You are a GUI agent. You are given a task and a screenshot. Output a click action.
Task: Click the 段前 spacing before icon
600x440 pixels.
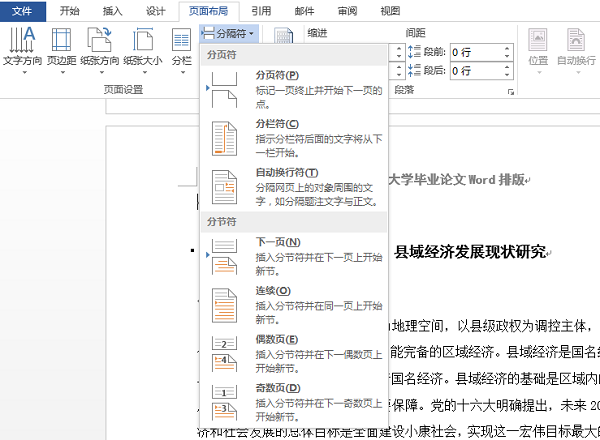click(414, 52)
